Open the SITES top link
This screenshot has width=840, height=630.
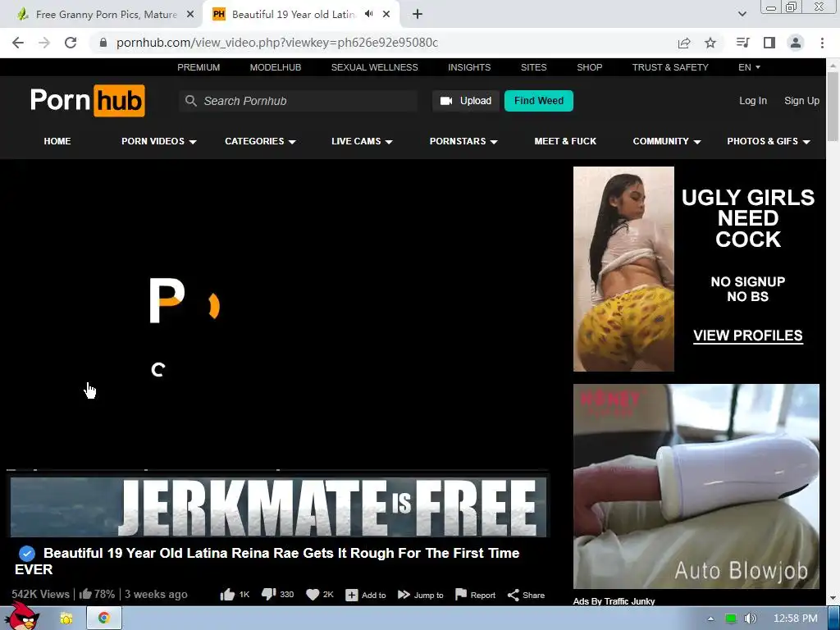(x=533, y=67)
